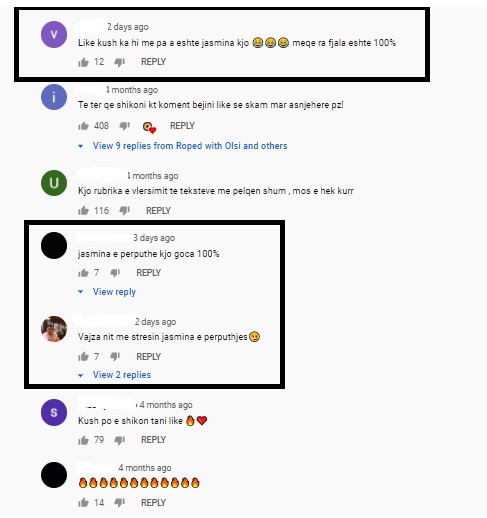Thumbs up the 'Vajza nit me stresin' comment
The image size is (487, 518).
point(83,357)
